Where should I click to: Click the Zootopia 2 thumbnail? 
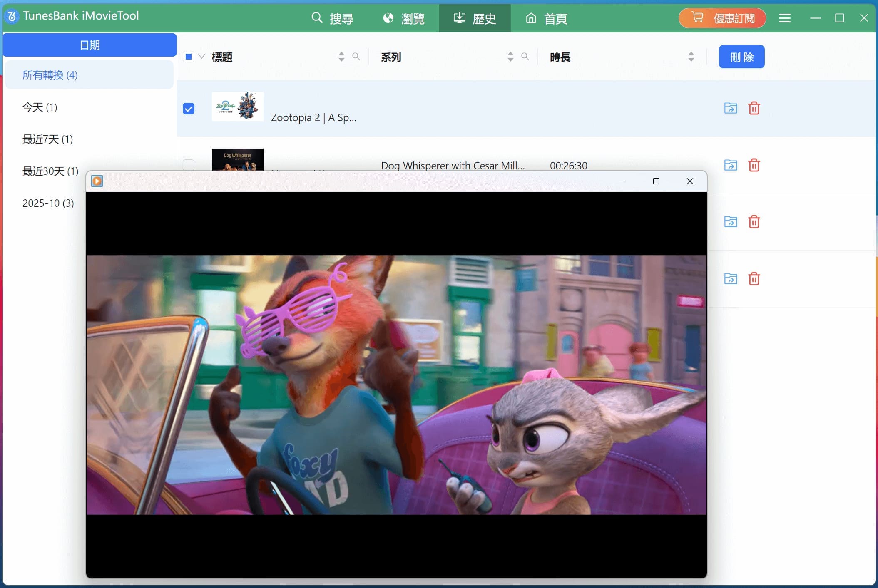[237, 107]
